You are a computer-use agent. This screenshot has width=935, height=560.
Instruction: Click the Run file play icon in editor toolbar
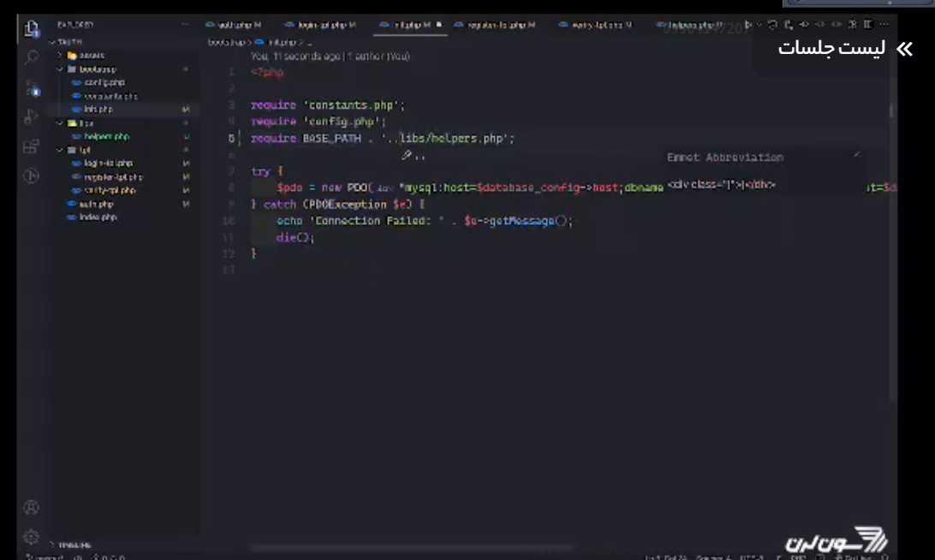coord(747,25)
